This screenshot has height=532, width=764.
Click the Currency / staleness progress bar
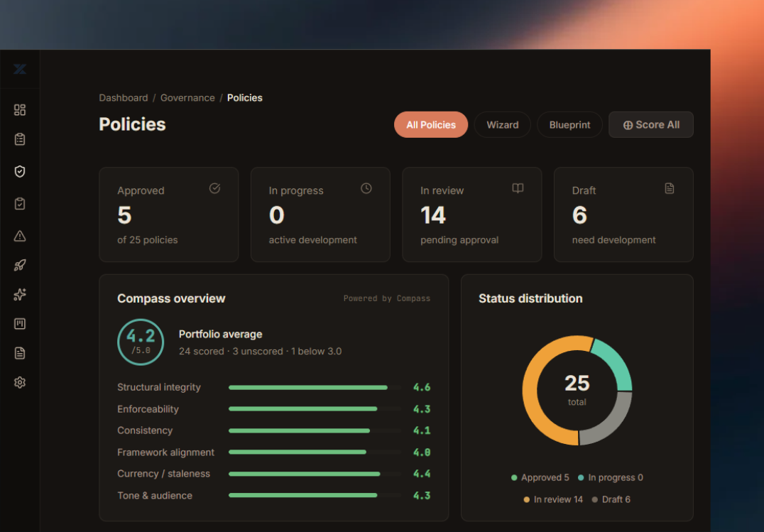click(x=315, y=474)
